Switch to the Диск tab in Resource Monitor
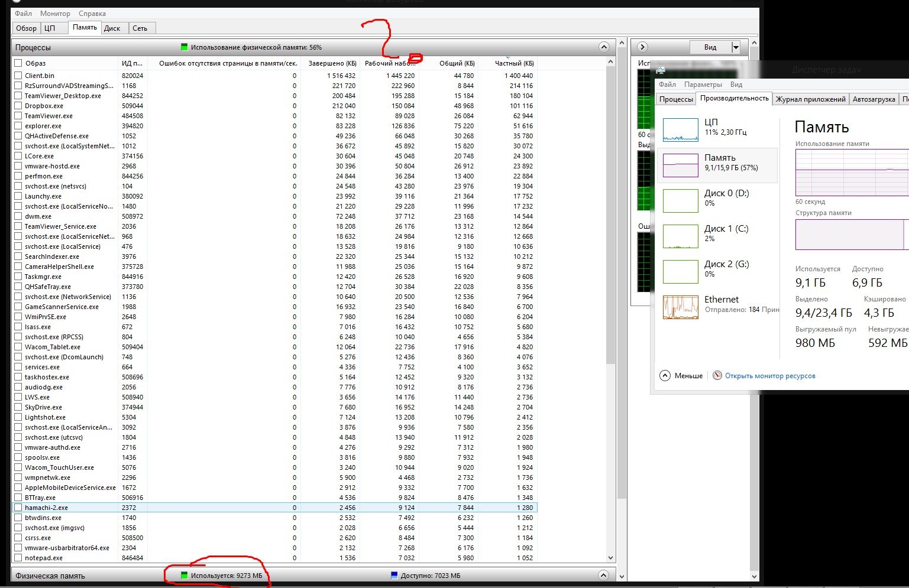This screenshot has height=588, width=909. click(x=112, y=28)
